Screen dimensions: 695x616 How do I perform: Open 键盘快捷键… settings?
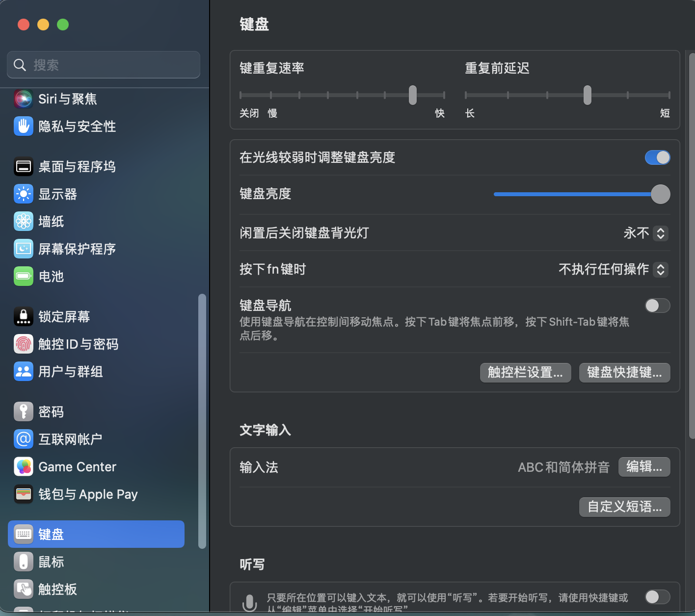coord(624,372)
